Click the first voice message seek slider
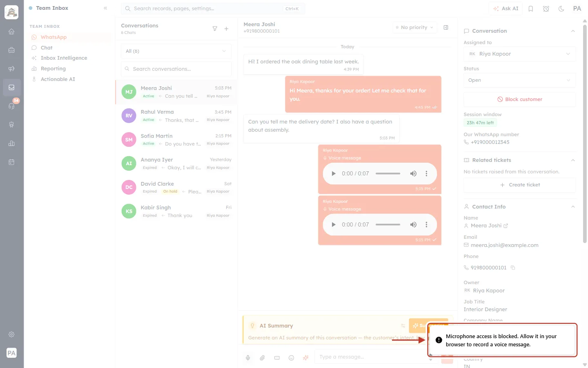This screenshot has height=368, width=588. [x=388, y=174]
